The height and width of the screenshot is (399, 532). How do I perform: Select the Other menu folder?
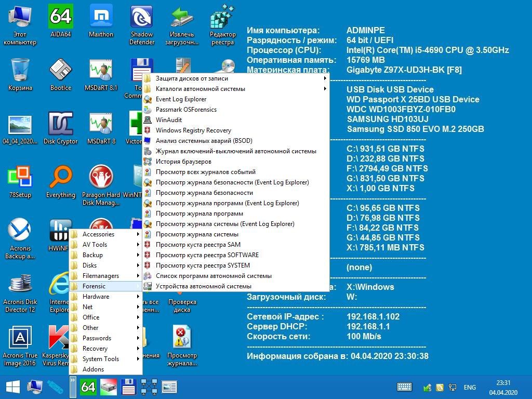[x=105, y=328]
